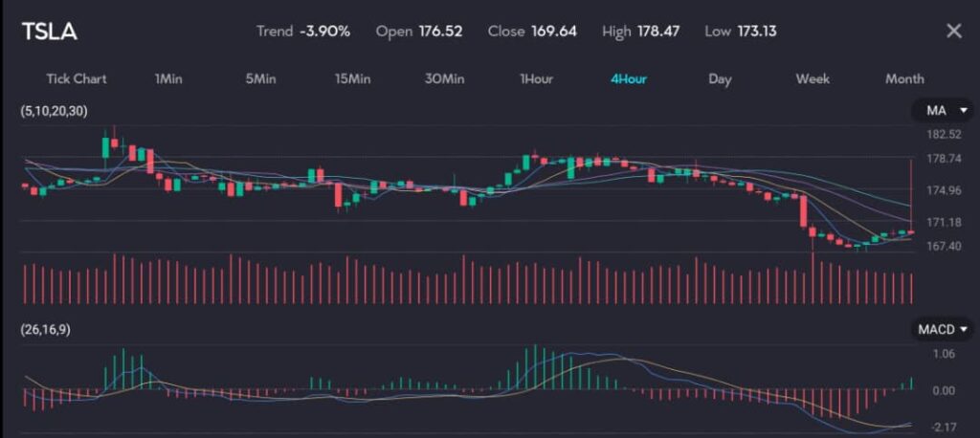Click the TSLA ticker symbol title
The width and height of the screenshot is (980, 438).
tap(49, 32)
